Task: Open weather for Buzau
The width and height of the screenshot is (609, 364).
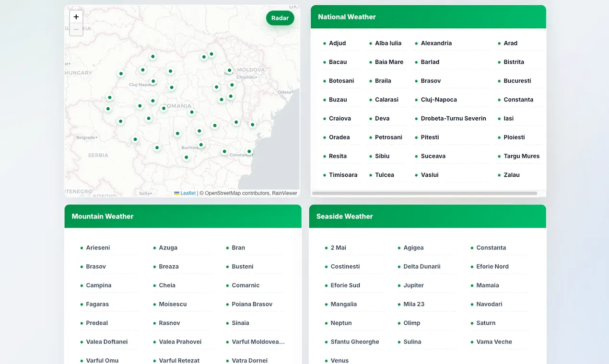Action: point(338,100)
